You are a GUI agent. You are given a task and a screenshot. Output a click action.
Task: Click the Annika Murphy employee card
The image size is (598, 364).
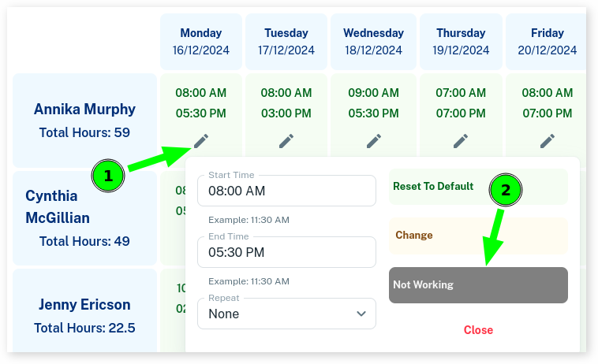click(84, 120)
